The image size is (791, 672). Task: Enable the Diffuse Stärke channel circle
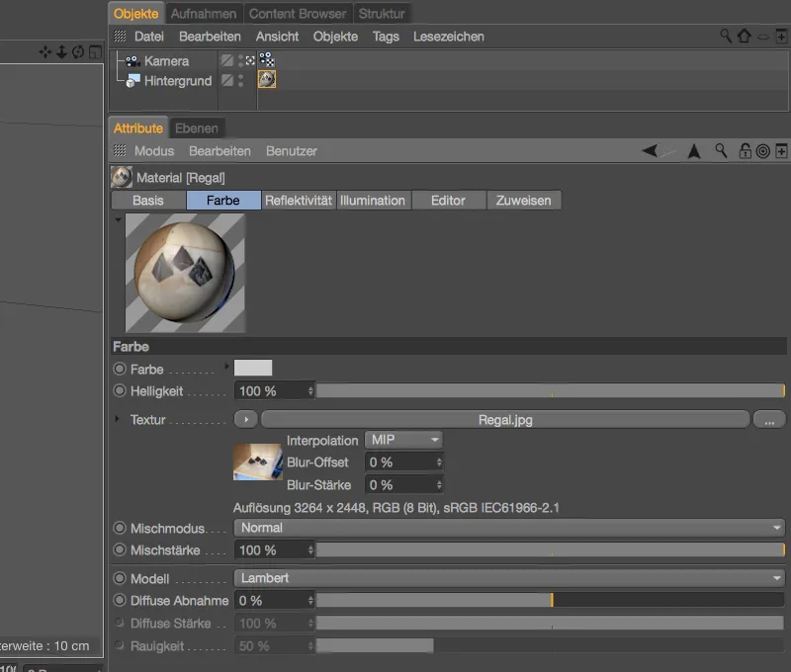pyautogui.click(x=122, y=624)
